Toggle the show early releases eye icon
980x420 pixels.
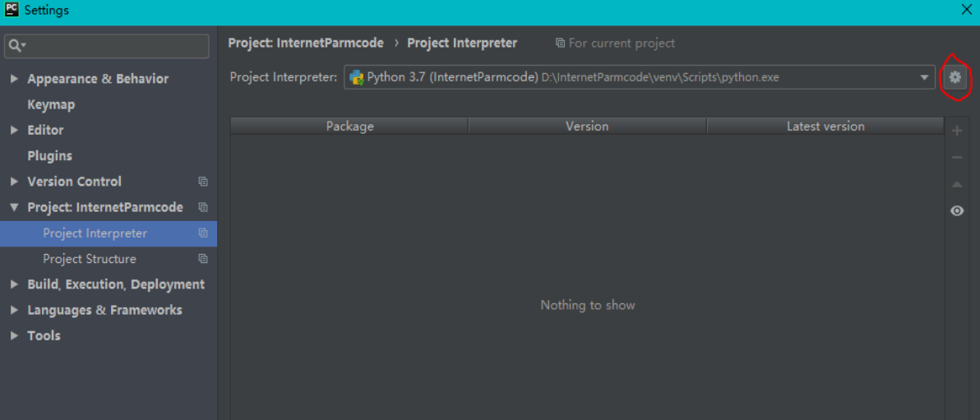957,211
